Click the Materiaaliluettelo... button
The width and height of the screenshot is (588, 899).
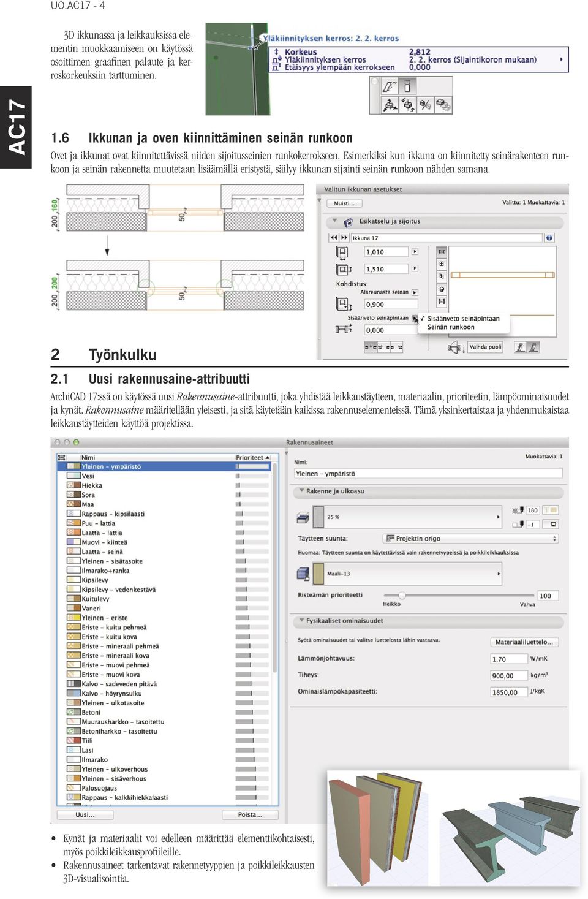(524, 642)
